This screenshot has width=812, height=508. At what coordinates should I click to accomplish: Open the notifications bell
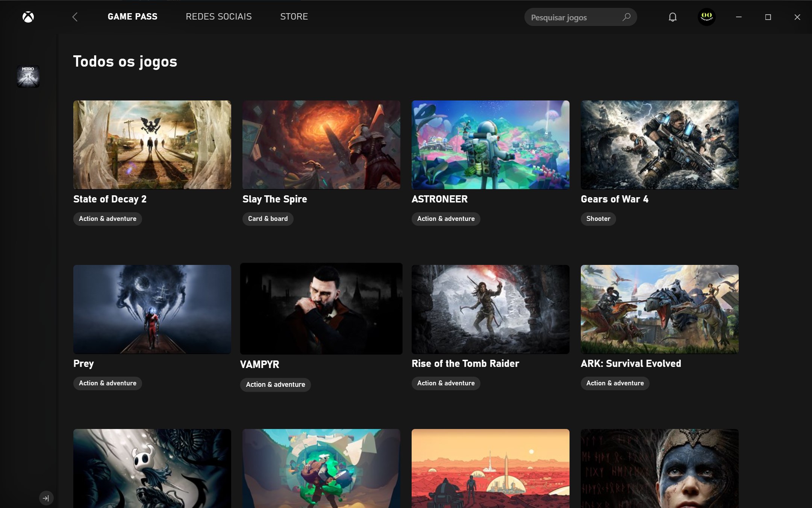point(673,17)
